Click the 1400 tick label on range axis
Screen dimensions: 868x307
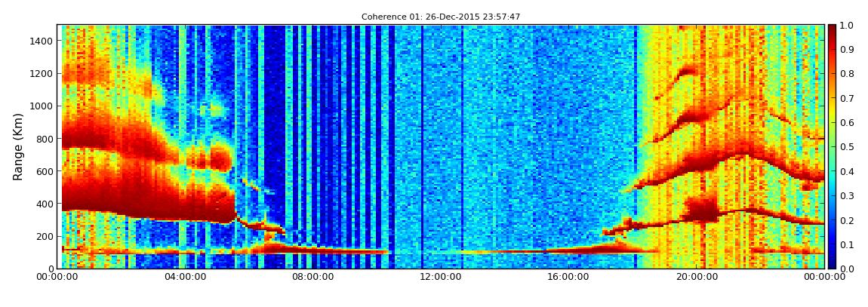coord(42,41)
